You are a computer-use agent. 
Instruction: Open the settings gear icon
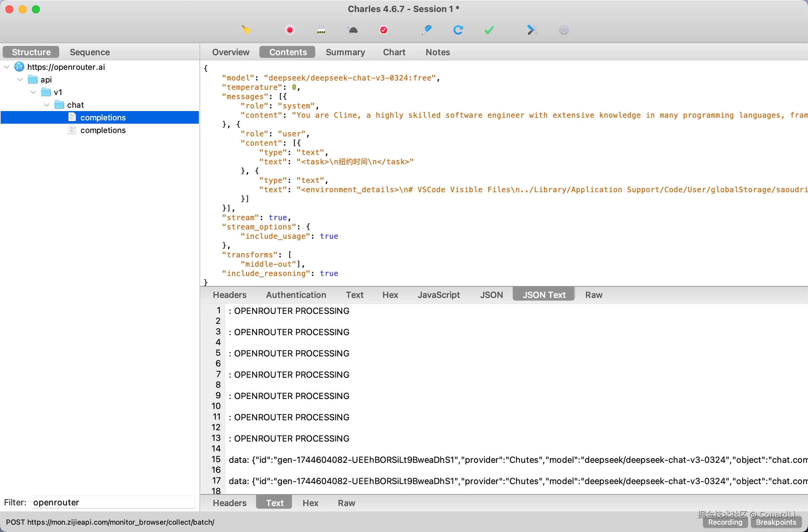click(564, 30)
